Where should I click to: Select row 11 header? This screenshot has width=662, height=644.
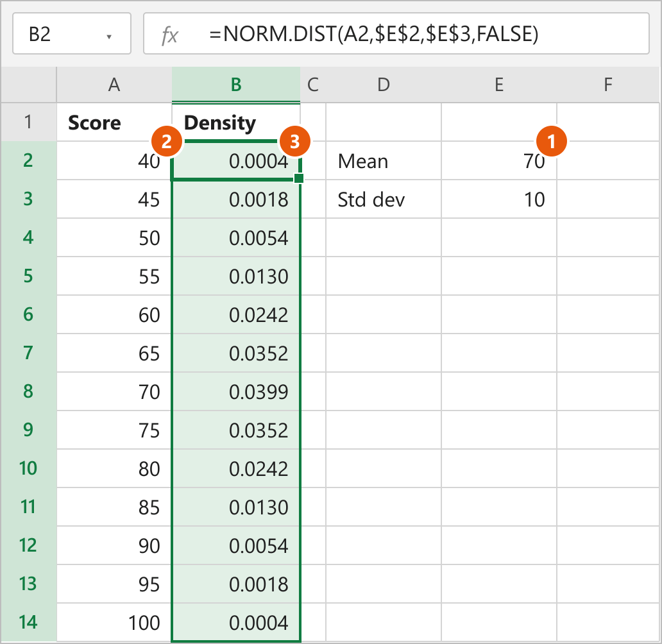tap(28, 506)
